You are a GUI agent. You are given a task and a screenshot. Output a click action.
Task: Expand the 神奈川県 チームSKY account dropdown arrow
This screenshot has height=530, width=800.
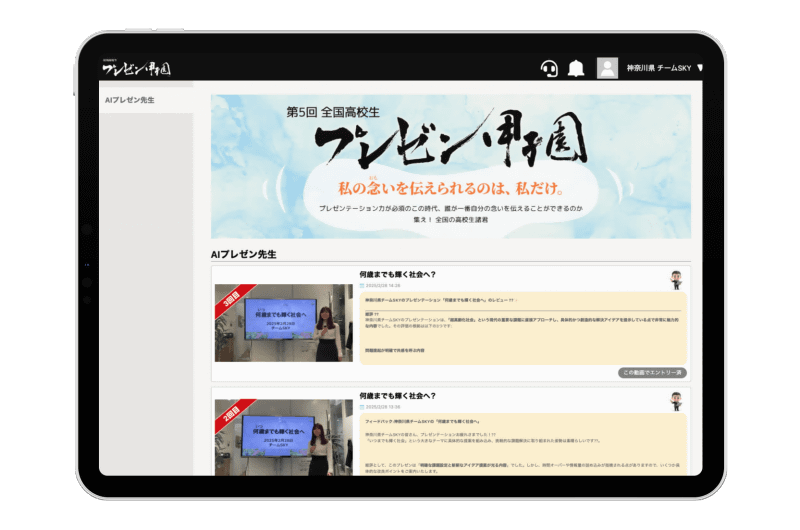tap(700, 67)
